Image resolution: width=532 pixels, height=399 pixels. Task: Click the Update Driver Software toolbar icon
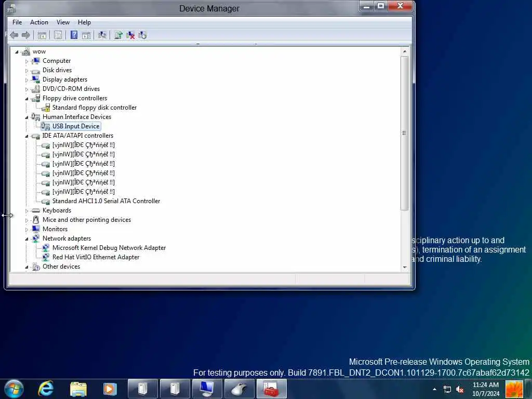(x=118, y=35)
